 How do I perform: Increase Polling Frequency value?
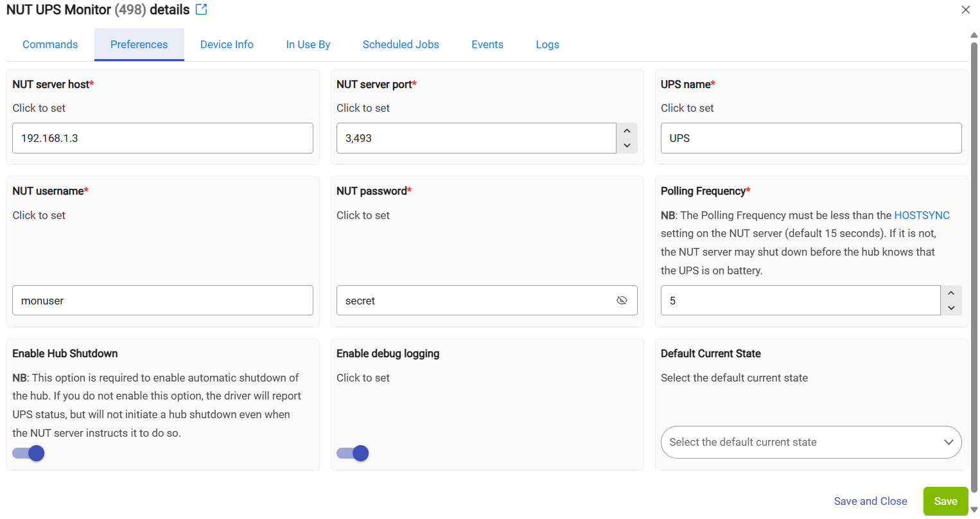pos(951,293)
